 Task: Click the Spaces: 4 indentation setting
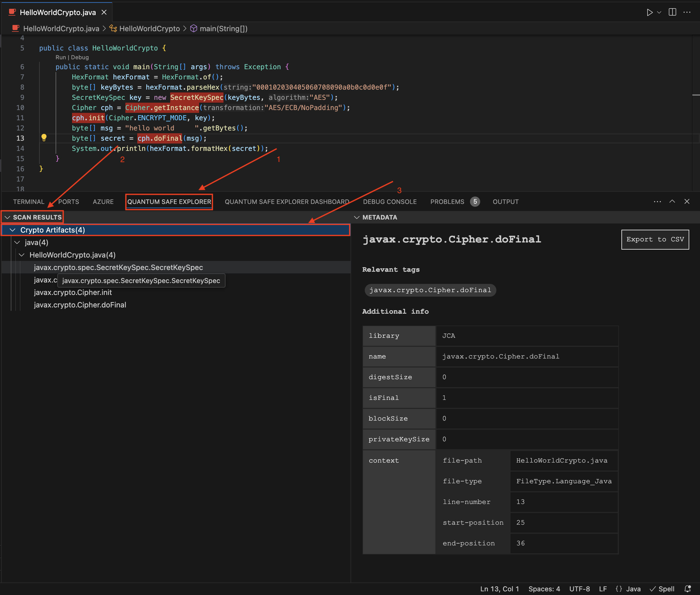(544, 588)
